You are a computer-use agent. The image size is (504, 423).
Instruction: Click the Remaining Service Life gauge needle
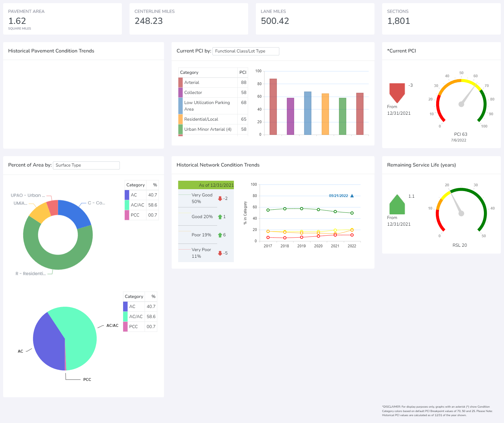pos(457,204)
